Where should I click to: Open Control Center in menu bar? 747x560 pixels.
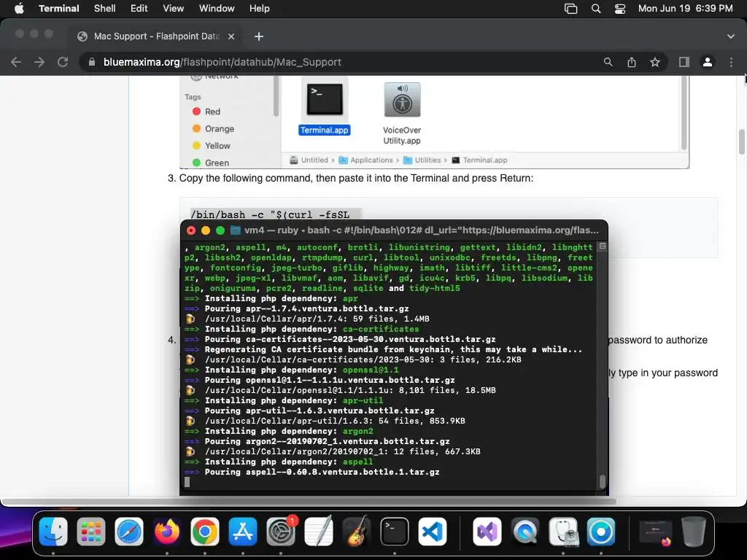pos(620,9)
